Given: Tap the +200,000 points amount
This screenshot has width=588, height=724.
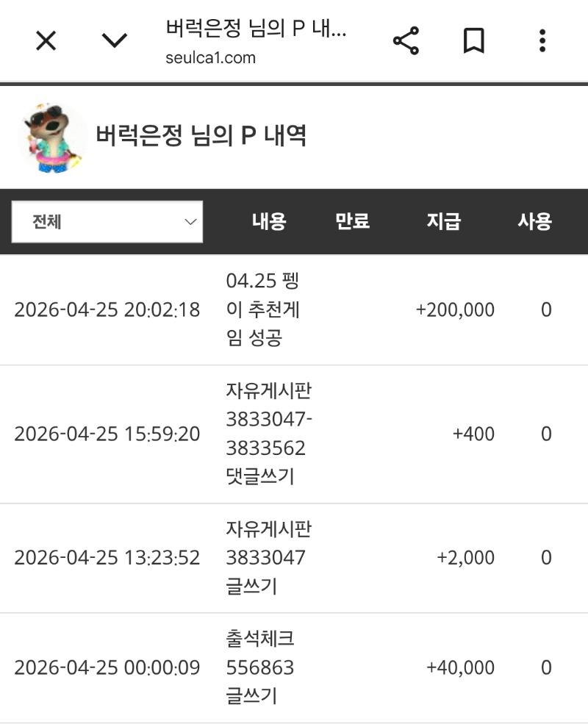Looking at the screenshot, I should 455,309.
